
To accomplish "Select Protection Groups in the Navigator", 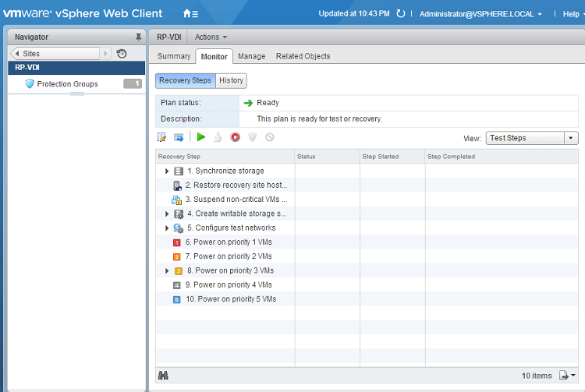I will click(67, 83).
